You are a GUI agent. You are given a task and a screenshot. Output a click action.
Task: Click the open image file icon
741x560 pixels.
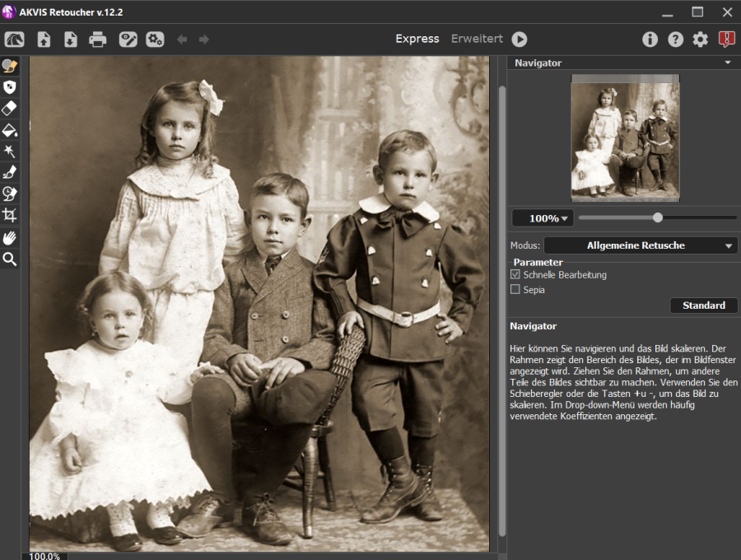[44, 40]
